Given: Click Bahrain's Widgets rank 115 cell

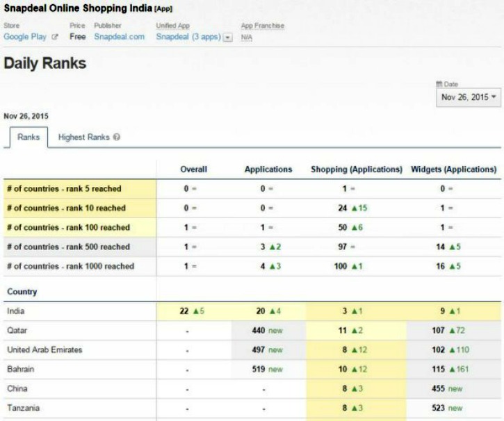Looking at the screenshot, I should [453, 370].
